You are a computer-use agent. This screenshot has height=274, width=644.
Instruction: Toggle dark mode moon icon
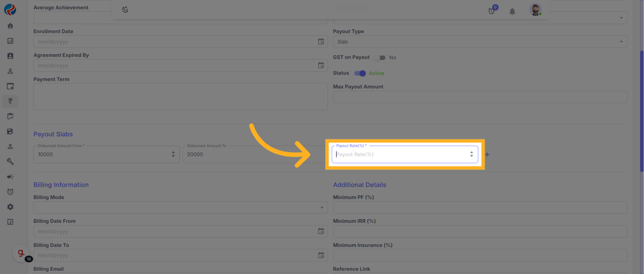[x=125, y=10]
